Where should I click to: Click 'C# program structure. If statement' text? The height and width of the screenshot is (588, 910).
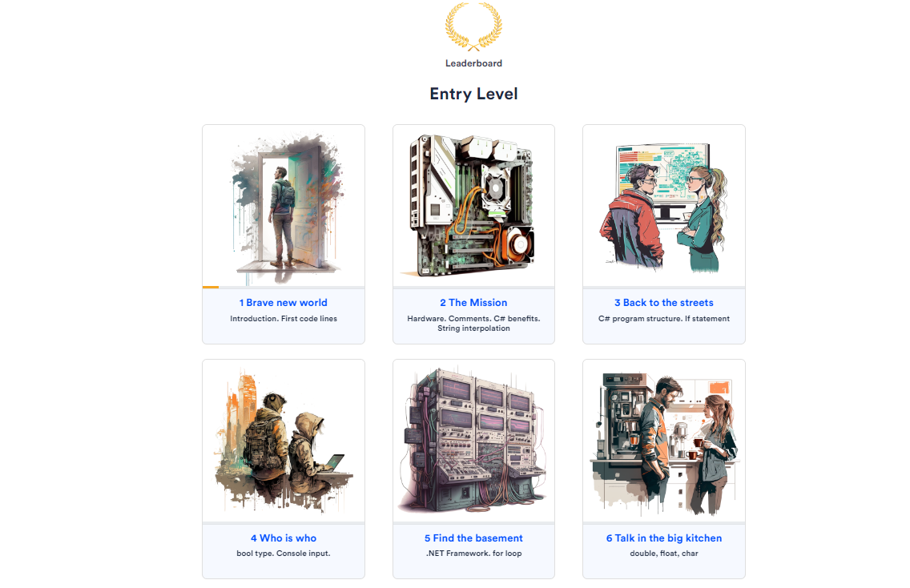(664, 319)
